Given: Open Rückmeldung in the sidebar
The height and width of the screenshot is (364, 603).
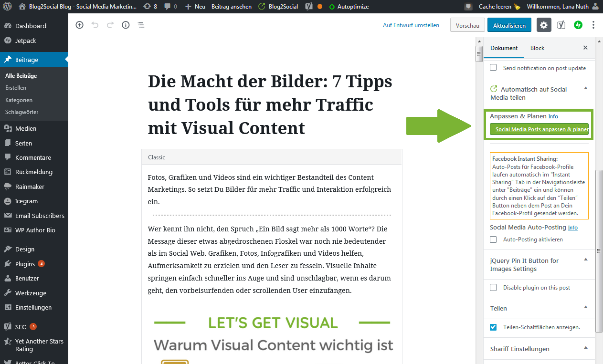Looking at the screenshot, I should pos(34,172).
